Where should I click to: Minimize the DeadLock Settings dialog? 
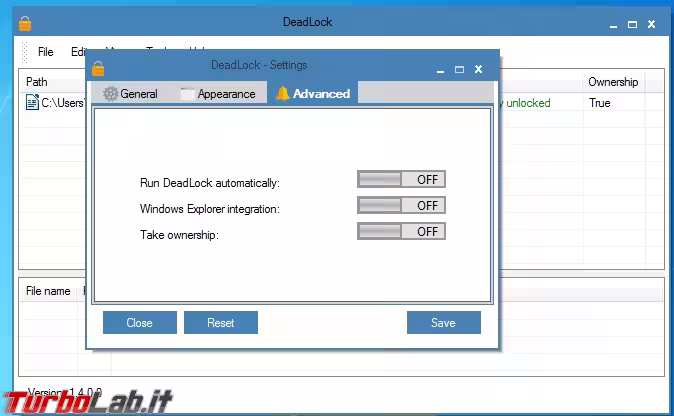pyautogui.click(x=439, y=69)
